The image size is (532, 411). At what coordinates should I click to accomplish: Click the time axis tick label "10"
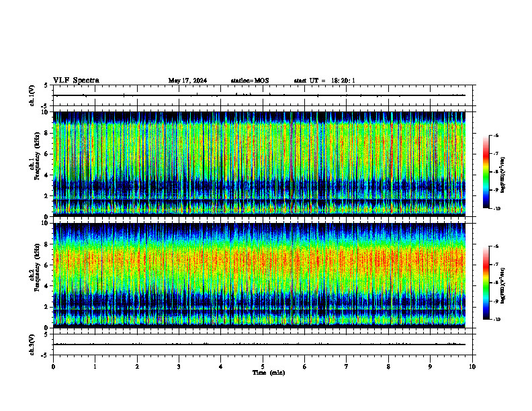tap(472, 367)
